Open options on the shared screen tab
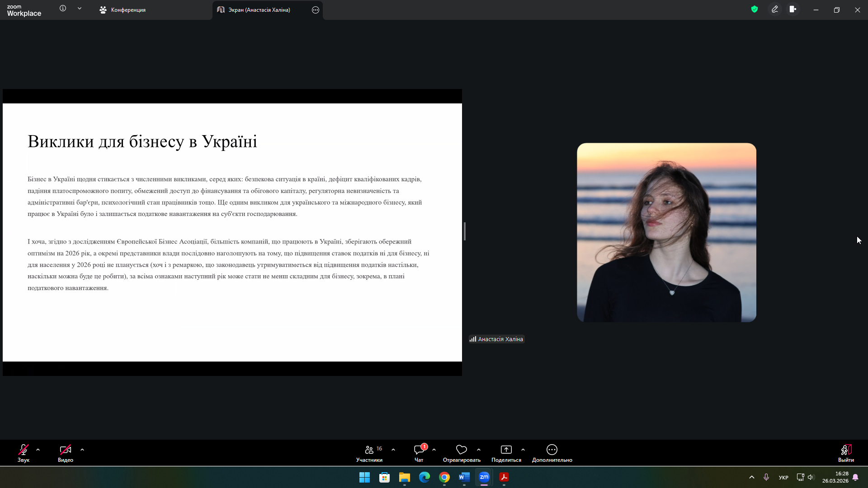The height and width of the screenshot is (488, 868). click(x=316, y=10)
